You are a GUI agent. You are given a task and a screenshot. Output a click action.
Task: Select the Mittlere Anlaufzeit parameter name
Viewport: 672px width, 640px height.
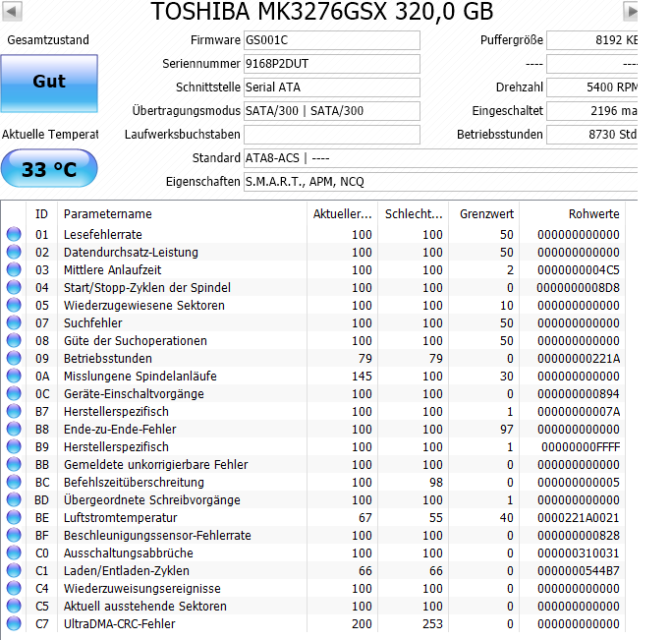pos(112,269)
